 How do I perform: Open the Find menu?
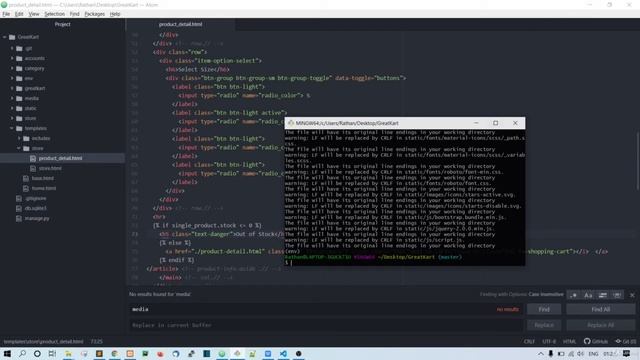click(x=74, y=14)
